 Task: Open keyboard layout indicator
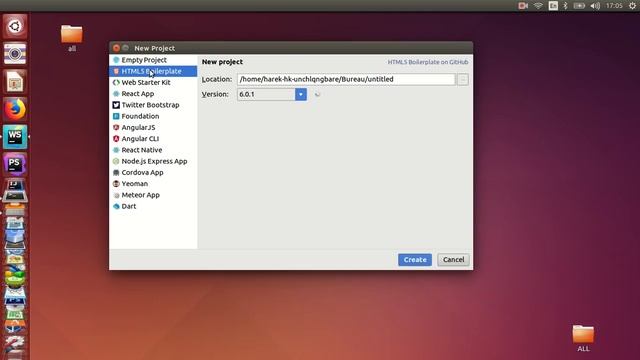pos(553,6)
